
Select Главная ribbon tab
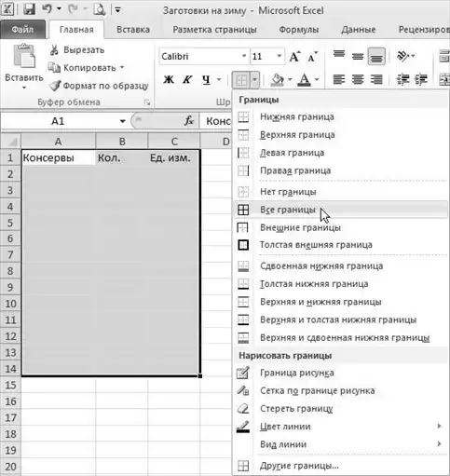coord(76,30)
